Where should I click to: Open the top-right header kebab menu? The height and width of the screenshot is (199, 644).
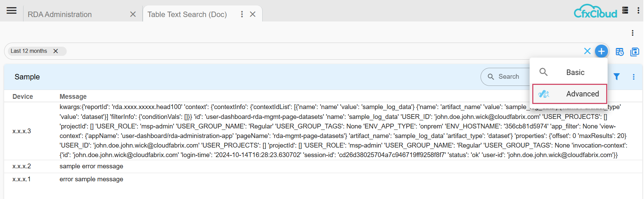638,11
